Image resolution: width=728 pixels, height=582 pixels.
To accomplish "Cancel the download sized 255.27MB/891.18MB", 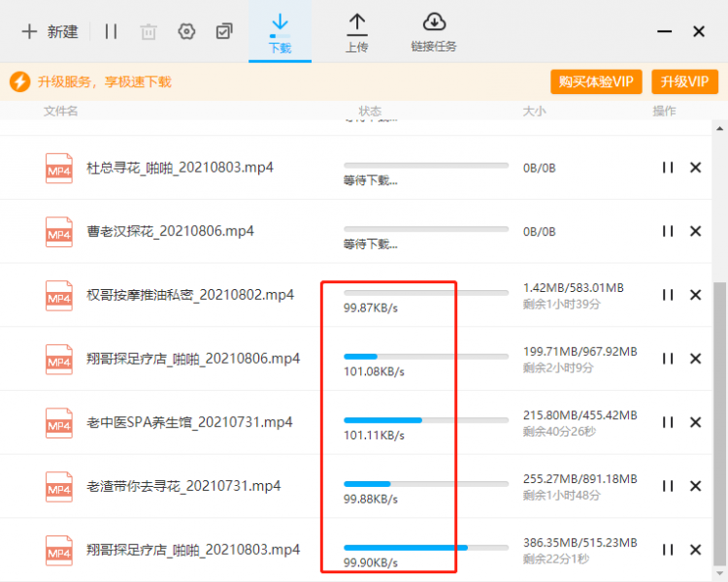I will pos(695,487).
